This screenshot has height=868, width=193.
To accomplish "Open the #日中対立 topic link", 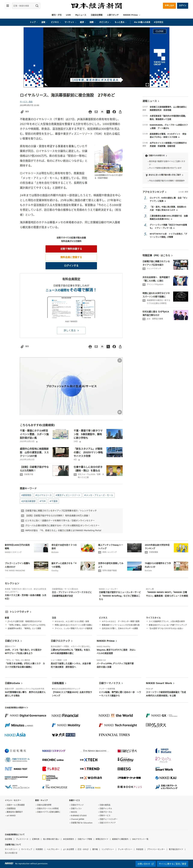I will (x=159, y=22).
